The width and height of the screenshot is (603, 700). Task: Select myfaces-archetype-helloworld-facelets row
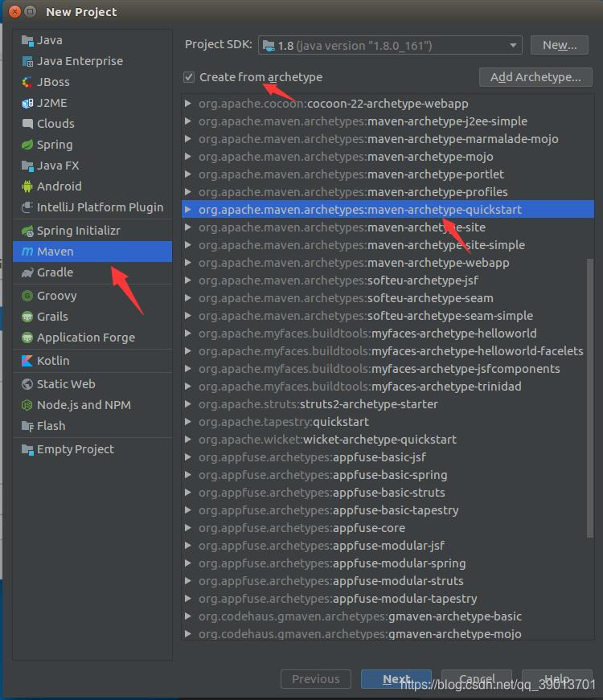tap(388, 351)
